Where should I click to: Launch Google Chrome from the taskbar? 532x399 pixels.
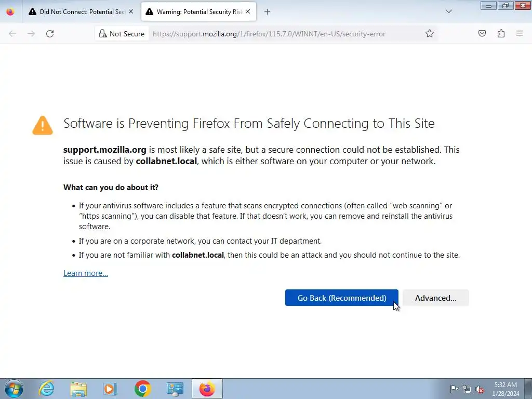click(x=142, y=389)
